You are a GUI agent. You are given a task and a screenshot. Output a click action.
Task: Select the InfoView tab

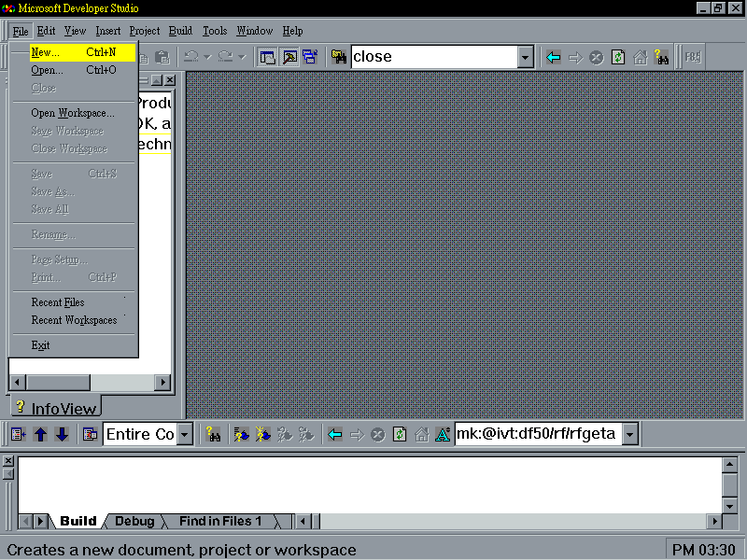(x=57, y=408)
